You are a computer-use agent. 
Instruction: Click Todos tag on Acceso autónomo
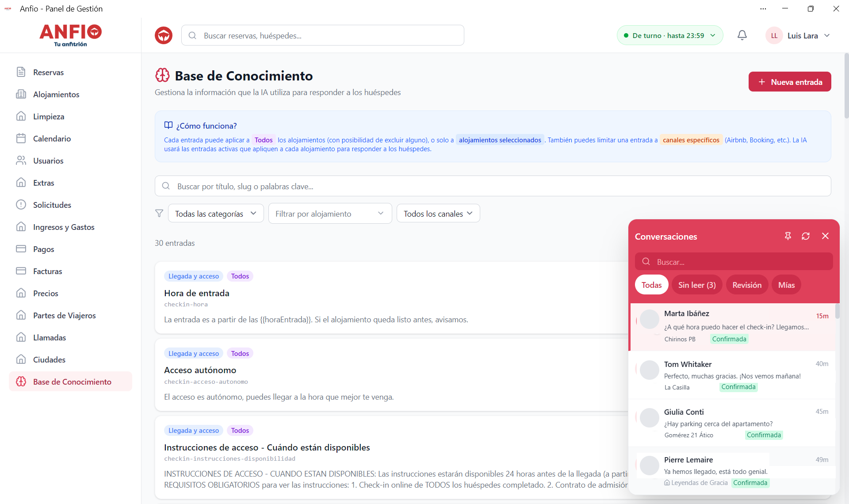tap(240, 353)
